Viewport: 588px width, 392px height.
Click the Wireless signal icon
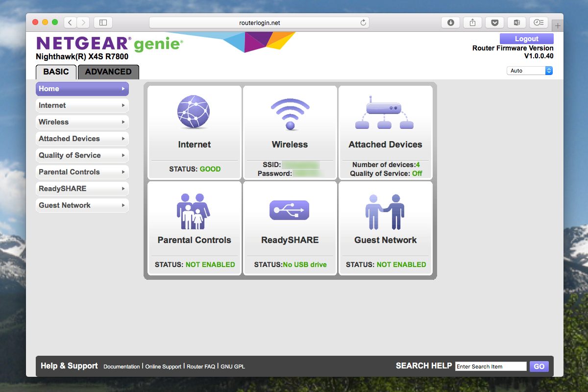coord(290,114)
